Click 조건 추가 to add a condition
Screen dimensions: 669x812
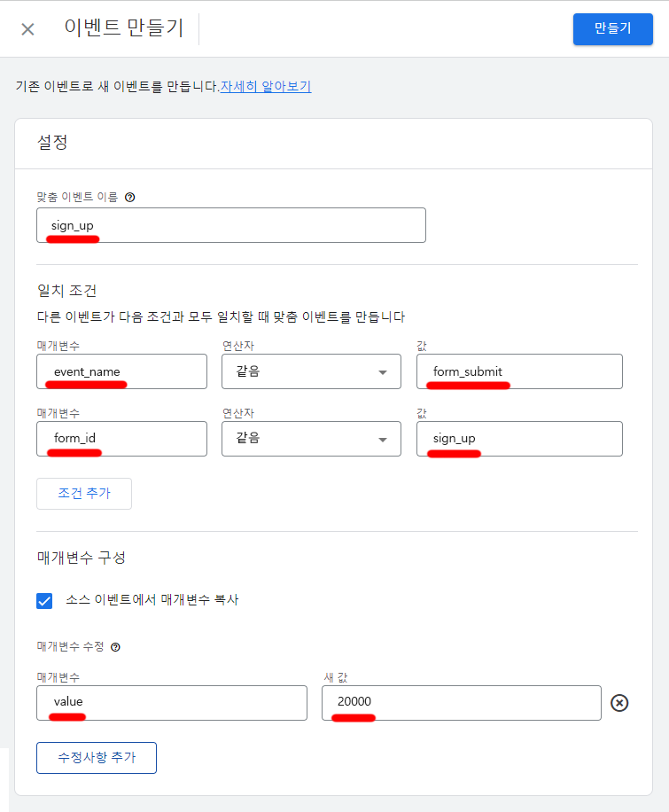(x=84, y=494)
